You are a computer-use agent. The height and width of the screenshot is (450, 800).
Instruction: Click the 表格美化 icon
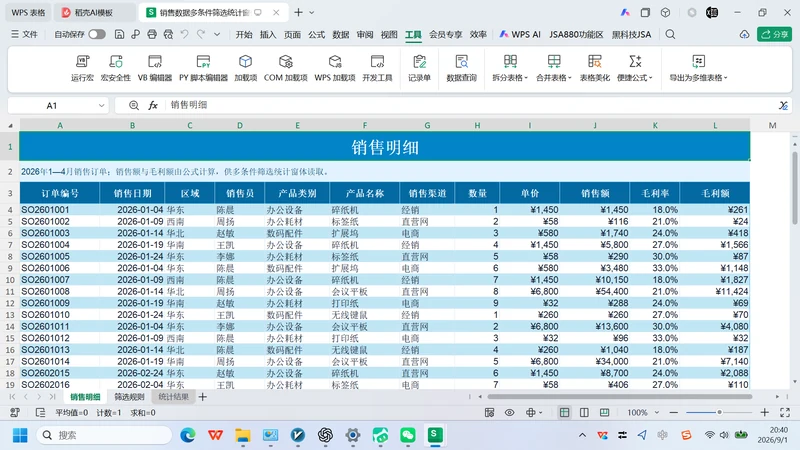point(594,68)
